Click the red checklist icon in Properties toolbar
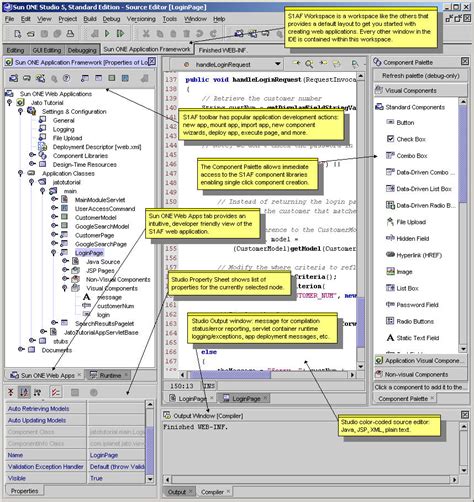The width and height of the screenshot is (474, 502). (x=55, y=392)
